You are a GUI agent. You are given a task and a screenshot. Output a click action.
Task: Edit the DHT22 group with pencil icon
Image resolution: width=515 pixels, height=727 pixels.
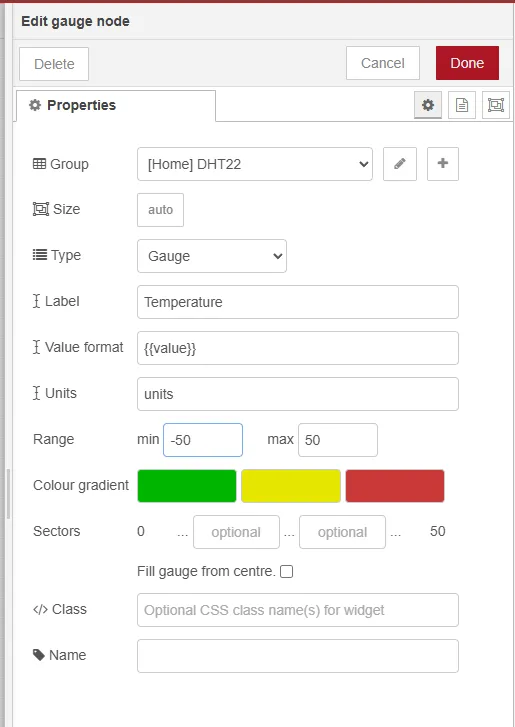(x=400, y=164)
